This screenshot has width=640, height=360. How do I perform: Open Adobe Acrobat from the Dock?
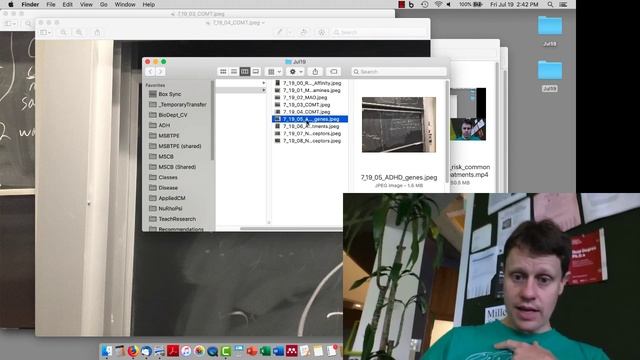pos(173,351)
